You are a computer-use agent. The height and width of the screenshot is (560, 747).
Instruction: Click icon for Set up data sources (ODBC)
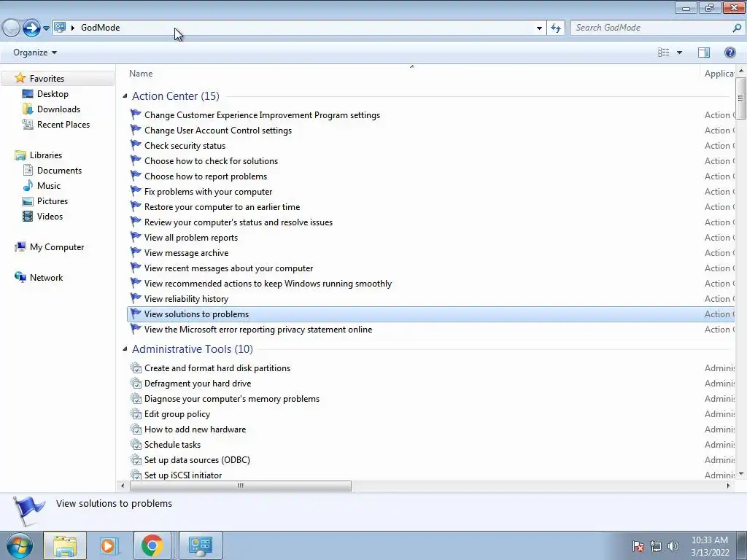pos(136,460)
